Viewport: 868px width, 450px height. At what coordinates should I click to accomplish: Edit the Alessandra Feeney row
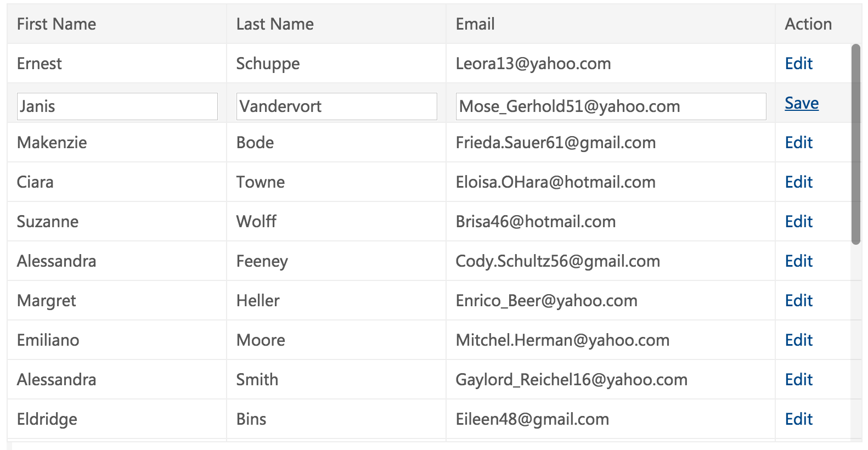pos(798,261)
